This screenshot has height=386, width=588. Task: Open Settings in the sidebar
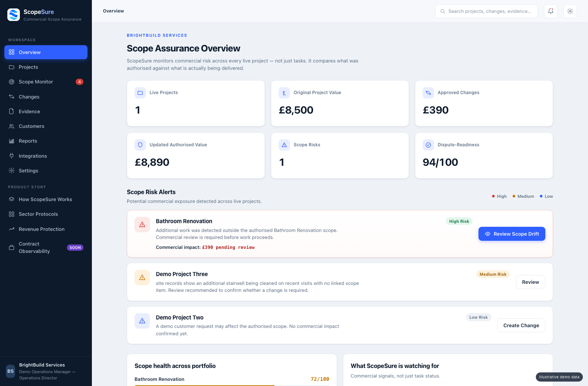(x=46, y=171)
